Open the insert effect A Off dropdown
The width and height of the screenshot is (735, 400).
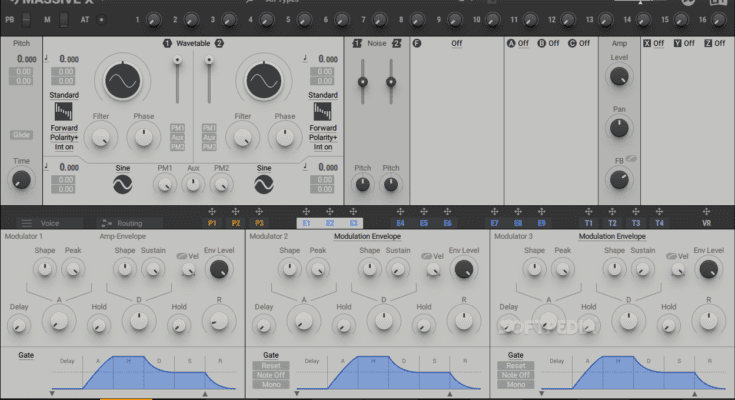(517, 44)
